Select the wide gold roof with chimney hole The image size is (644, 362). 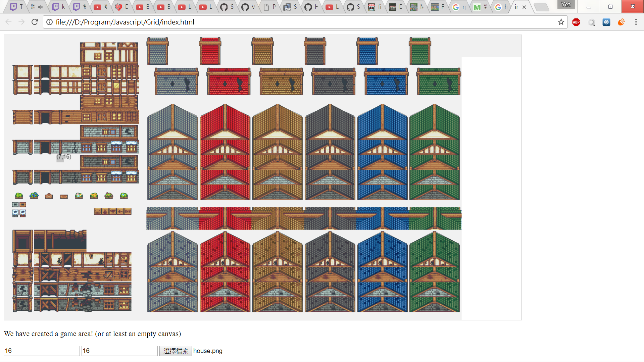[x=281, y=81]
